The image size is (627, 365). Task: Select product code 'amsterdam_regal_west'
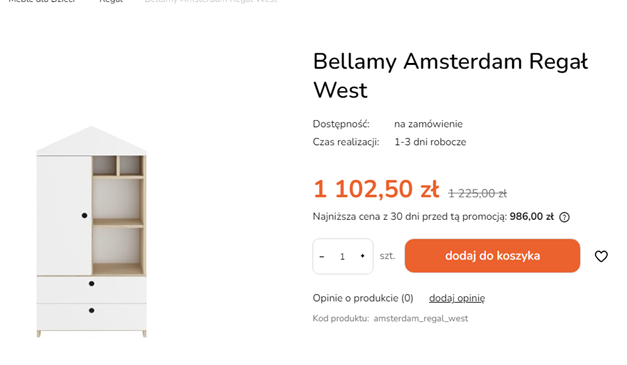tap(421, 319)
